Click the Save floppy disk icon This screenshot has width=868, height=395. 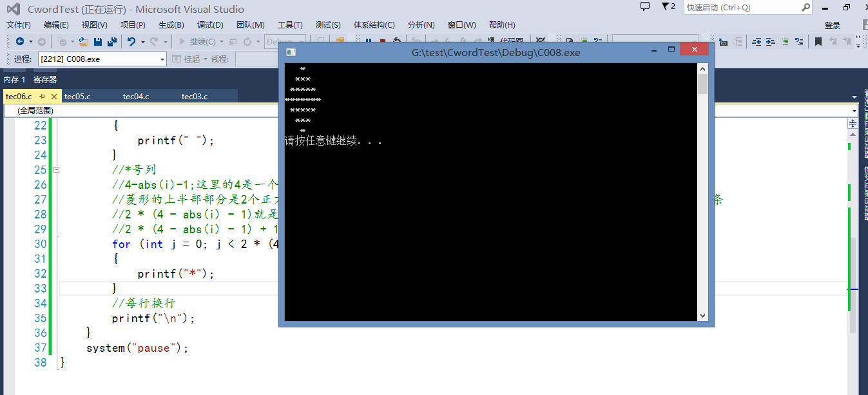[98, 41]
